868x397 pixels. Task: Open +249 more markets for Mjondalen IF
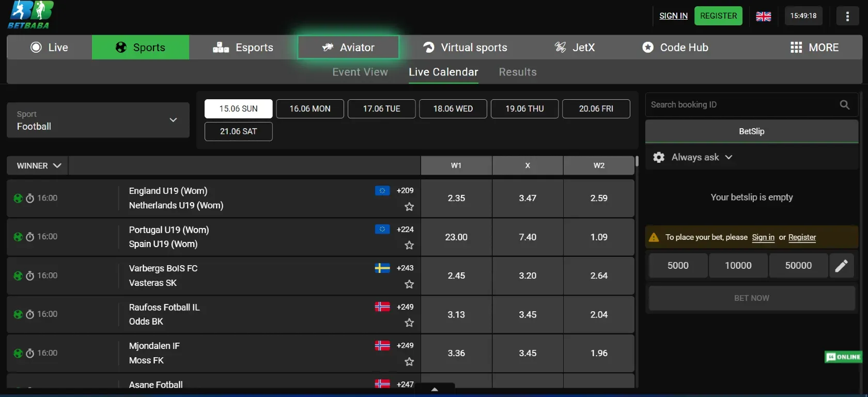coord(405,345)
